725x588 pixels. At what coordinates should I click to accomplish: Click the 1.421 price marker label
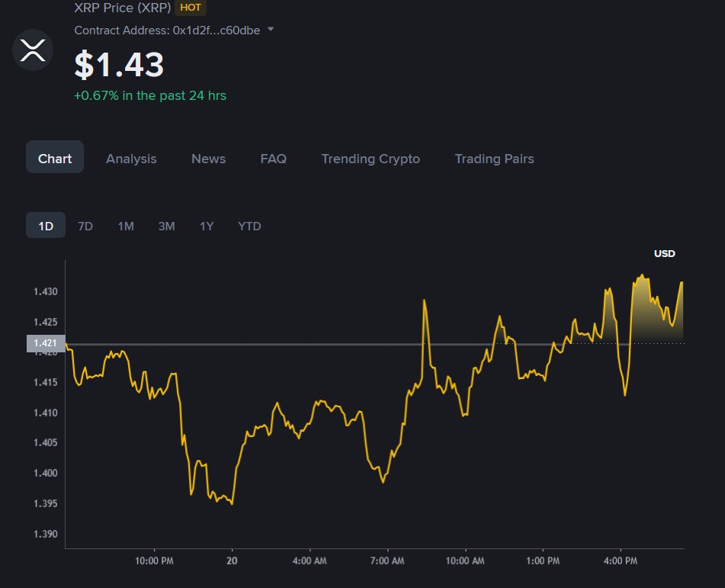[x=46, y=344]
